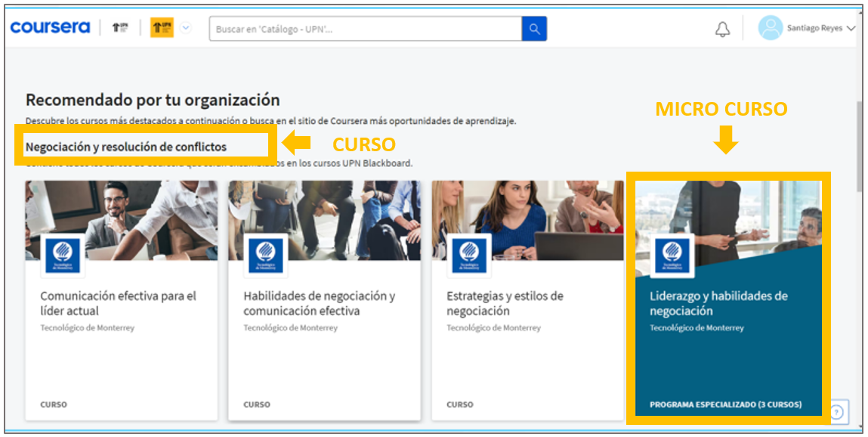Click the yellow UPN organization logo

tap(162, 29)
